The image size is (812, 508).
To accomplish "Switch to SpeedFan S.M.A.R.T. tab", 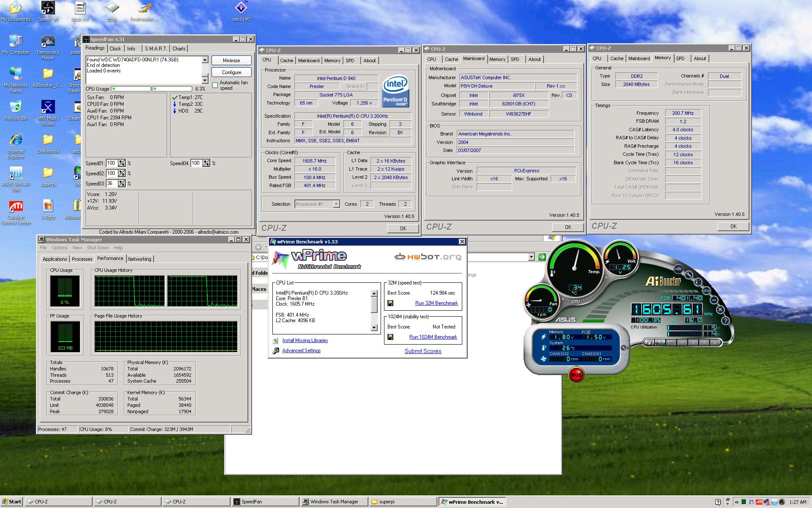I will point(156,49).
